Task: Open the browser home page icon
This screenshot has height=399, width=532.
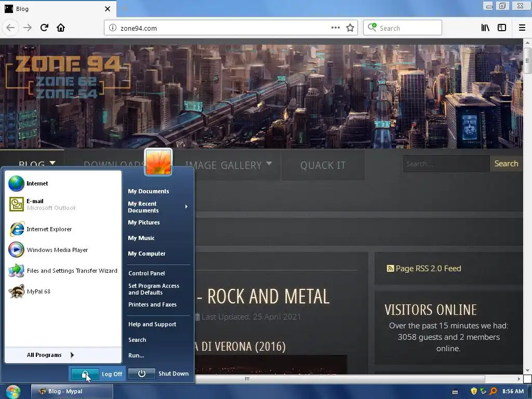Action: tap(61, 28)
